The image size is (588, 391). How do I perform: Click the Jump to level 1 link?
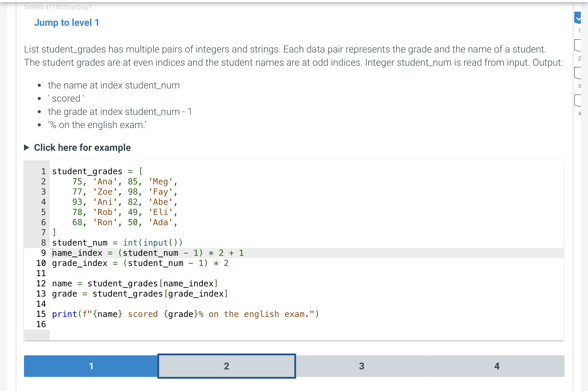[x=67, y=23]
